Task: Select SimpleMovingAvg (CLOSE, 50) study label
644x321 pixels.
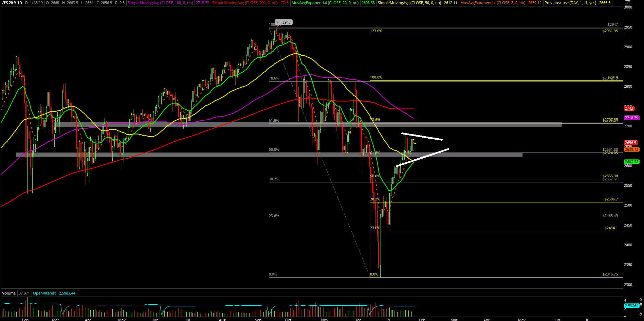Action: tap(409, 3)
